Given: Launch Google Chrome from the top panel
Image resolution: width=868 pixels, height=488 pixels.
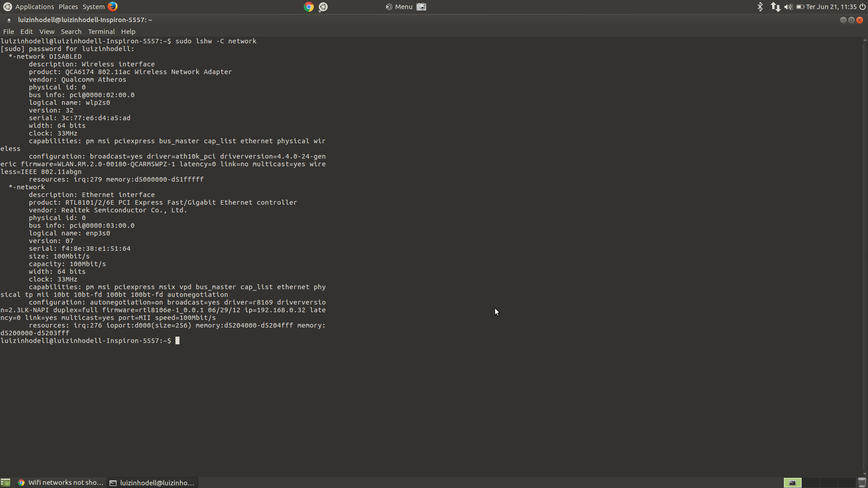Looking at the screenshot, I should coord(309,7).
